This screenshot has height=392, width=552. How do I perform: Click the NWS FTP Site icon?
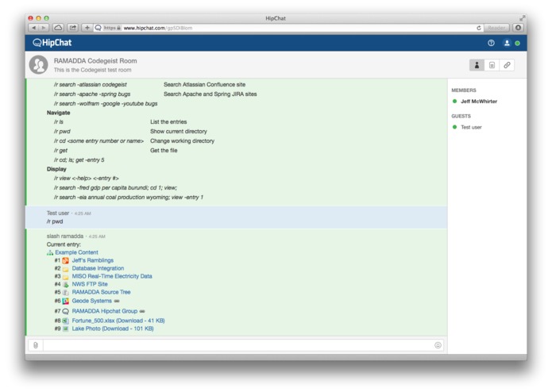point(65,284)
